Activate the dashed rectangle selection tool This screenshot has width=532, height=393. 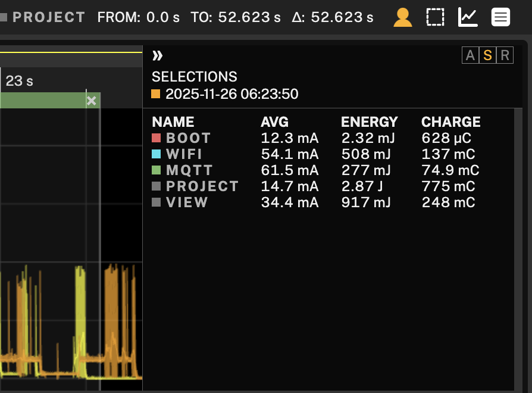[x=436, y=17]
